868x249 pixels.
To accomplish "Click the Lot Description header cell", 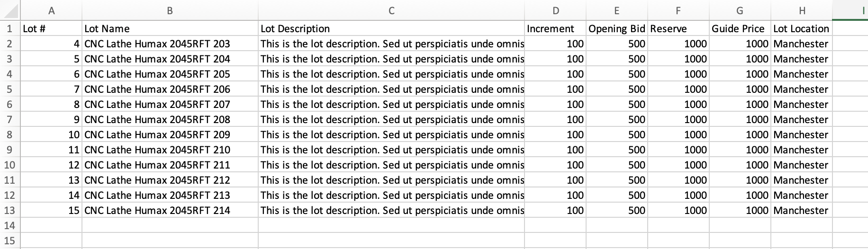I will tap(391, 29).
